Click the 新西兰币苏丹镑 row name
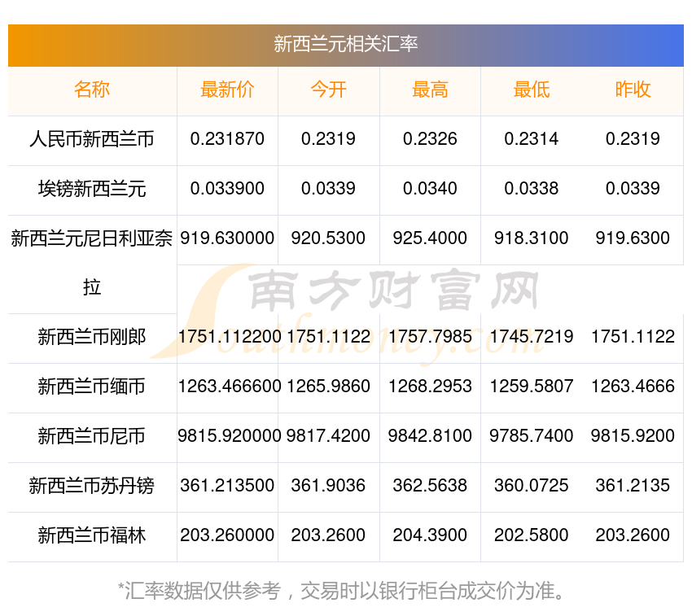Image resolution: width=692 pixels, height=616 pixels. click(x=92, y=486)
